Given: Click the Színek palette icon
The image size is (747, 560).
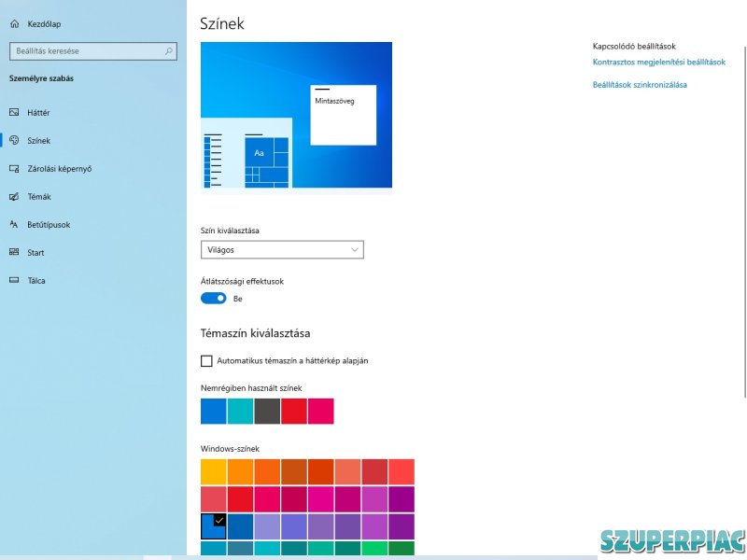Looking at the screenshot, I should (x=14, y=140).
